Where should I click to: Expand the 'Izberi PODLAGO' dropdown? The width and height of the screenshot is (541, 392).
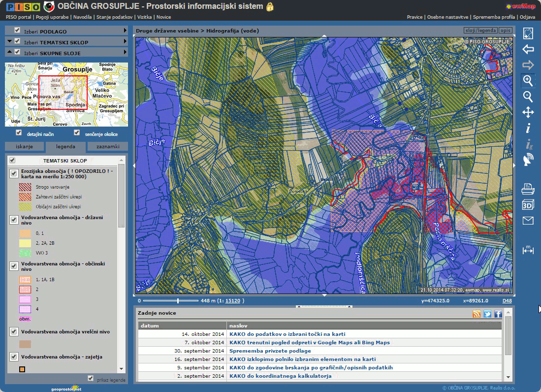[126, 31]
